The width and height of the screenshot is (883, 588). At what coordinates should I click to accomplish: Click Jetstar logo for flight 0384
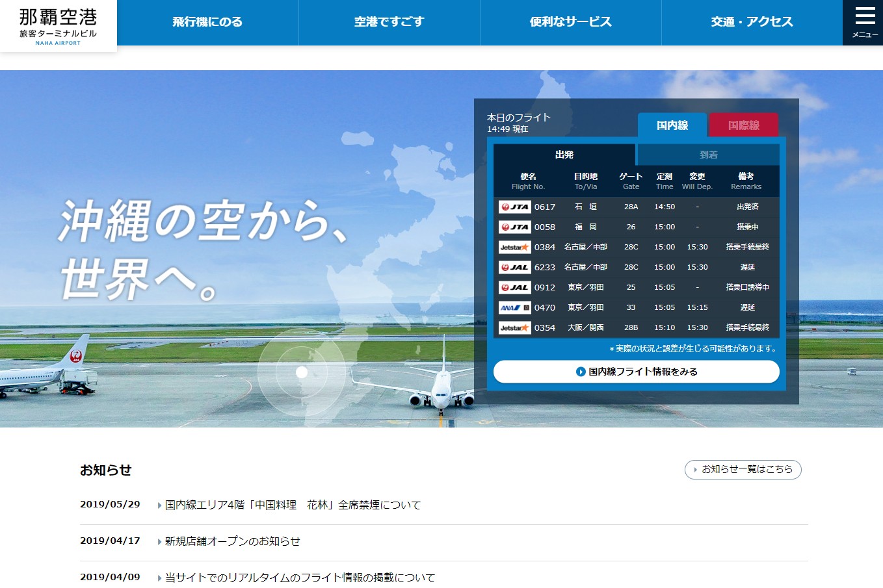514,247
